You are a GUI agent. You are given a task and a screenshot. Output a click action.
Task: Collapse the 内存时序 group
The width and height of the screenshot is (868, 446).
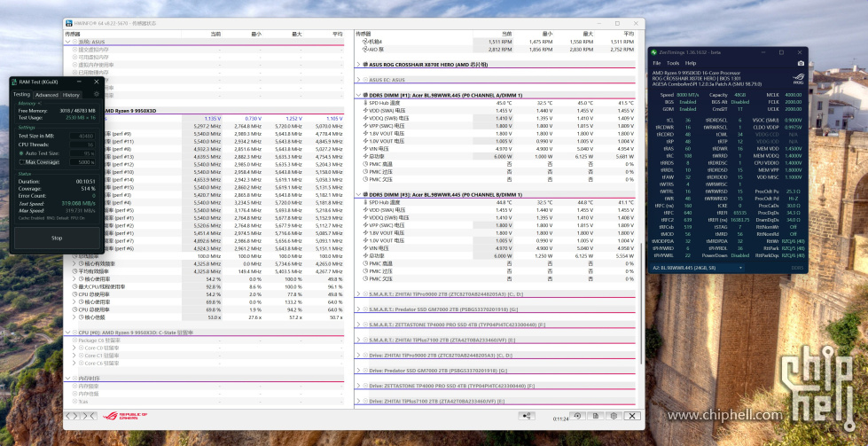point(68,379)
